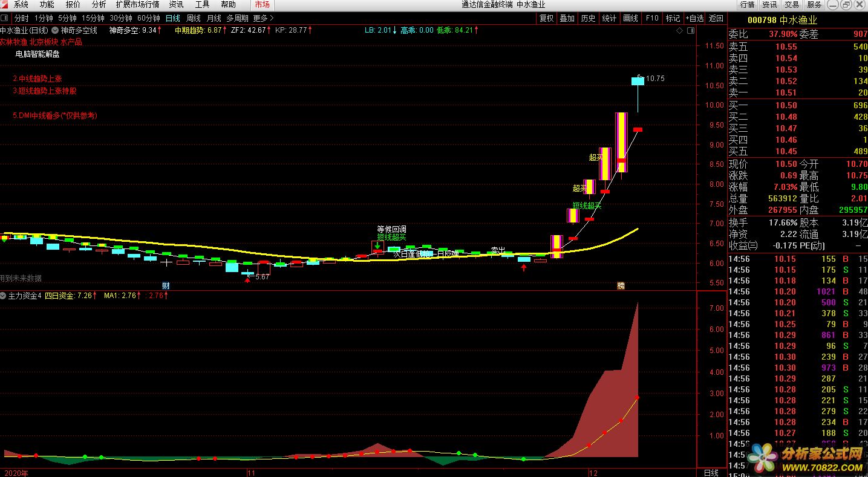Click the 换手 17.66% value
The image size is (868, 477).
(783, 222)
